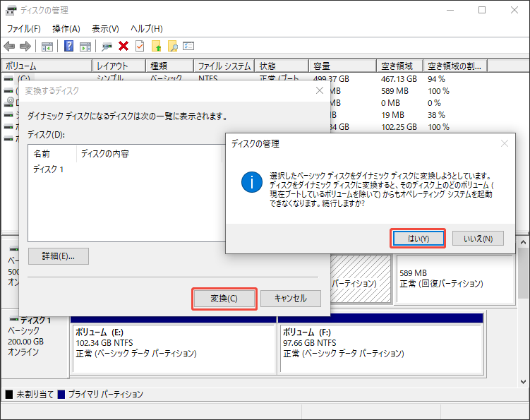
Task: Sort by the ファイル システム column header
Action: 224,66
